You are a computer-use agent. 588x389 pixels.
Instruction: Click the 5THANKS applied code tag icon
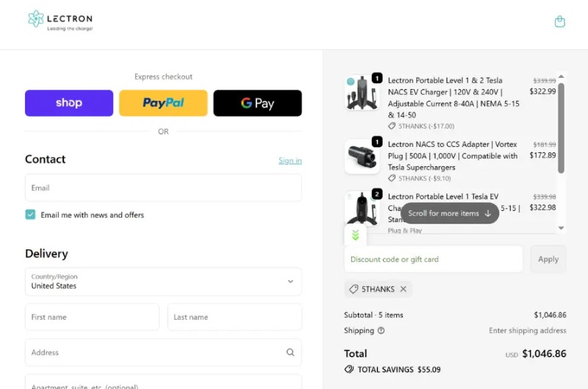354,289
